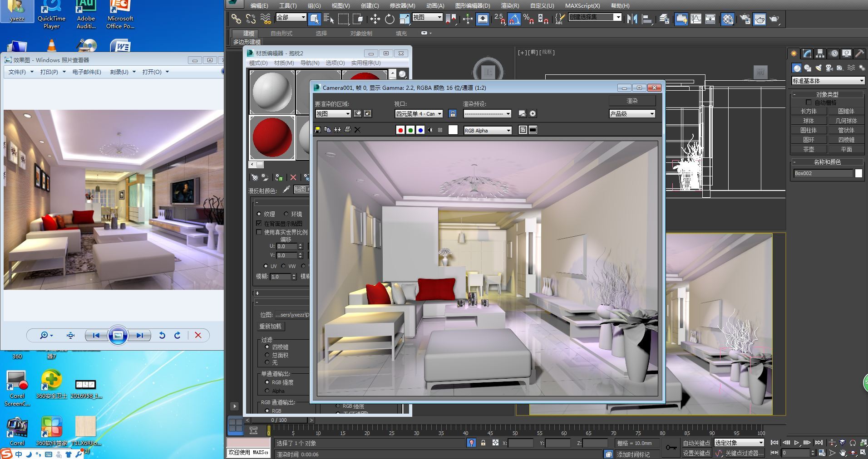
Task: Open the 四元菜单 4 viewport dropdown
Action: click(x=419, y=114)
